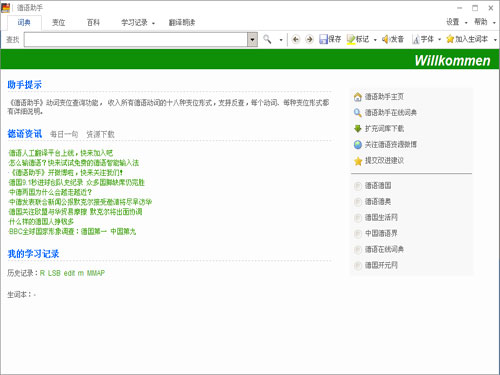The image size is (500, 375).
Task: Click 提交改进建议 star icon
Action: (358, 161)
